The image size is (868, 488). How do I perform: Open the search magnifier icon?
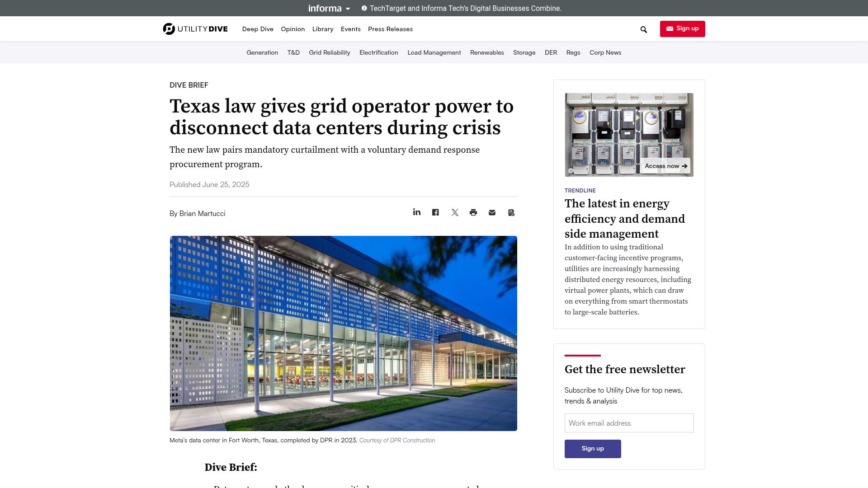644,29
